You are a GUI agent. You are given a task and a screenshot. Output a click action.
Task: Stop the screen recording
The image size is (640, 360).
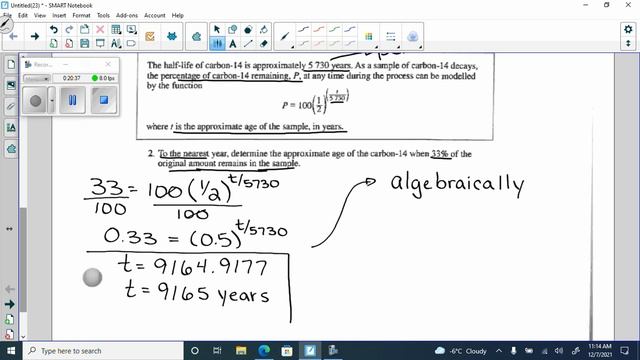(x=104, y=100)
